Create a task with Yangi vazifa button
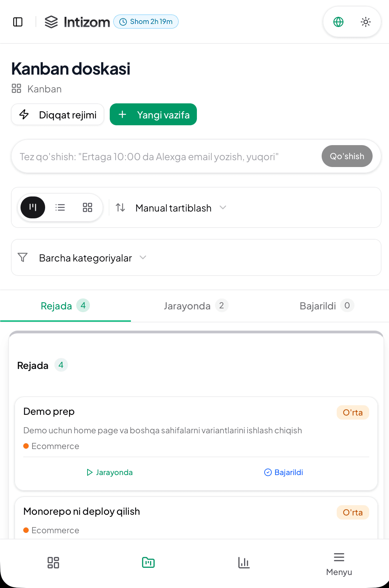 tap(153, 114)
